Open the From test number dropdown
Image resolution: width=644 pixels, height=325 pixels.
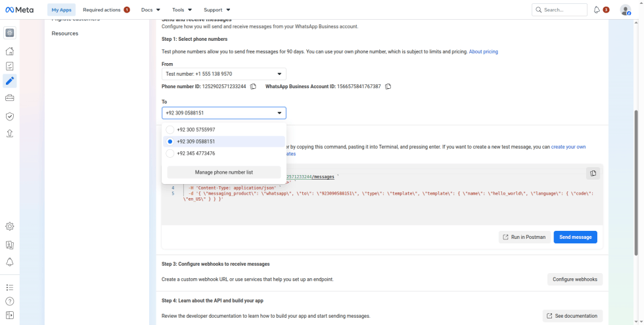224,74
